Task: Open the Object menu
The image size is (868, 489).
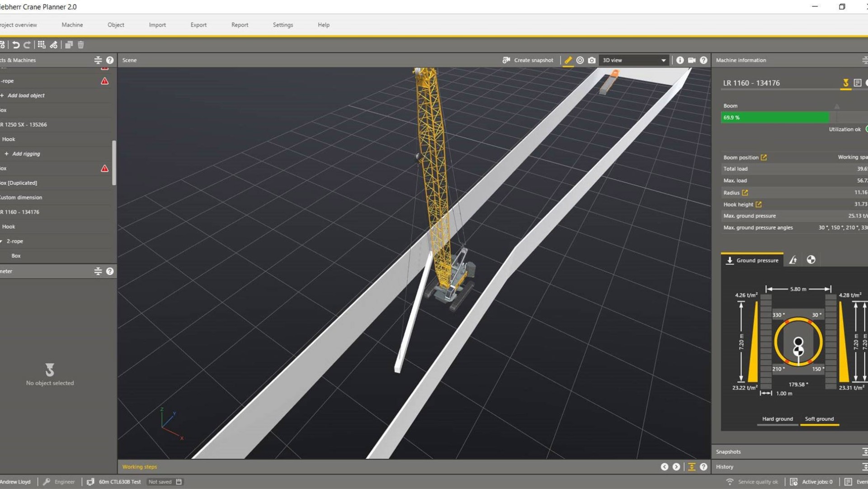Action: tap(116, 25)
